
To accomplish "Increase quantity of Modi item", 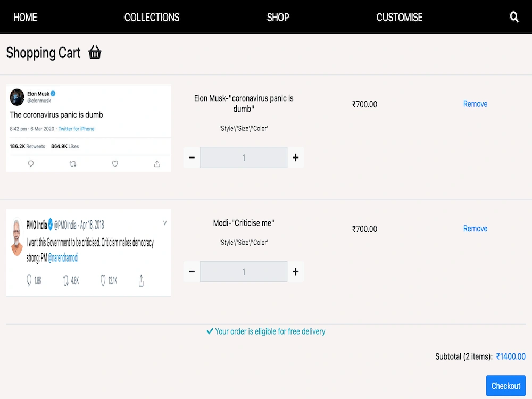I will (295, 271).
